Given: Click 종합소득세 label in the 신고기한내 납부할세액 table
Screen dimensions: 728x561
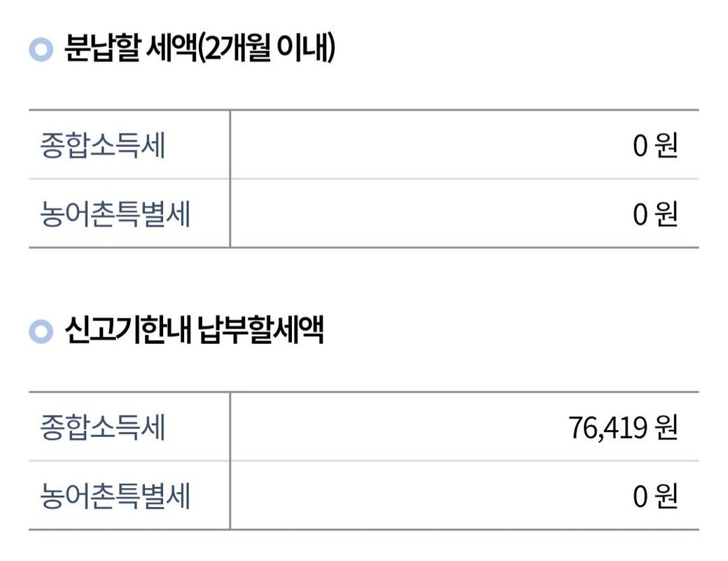Looking at the screenshot, I should pos(103,427).
